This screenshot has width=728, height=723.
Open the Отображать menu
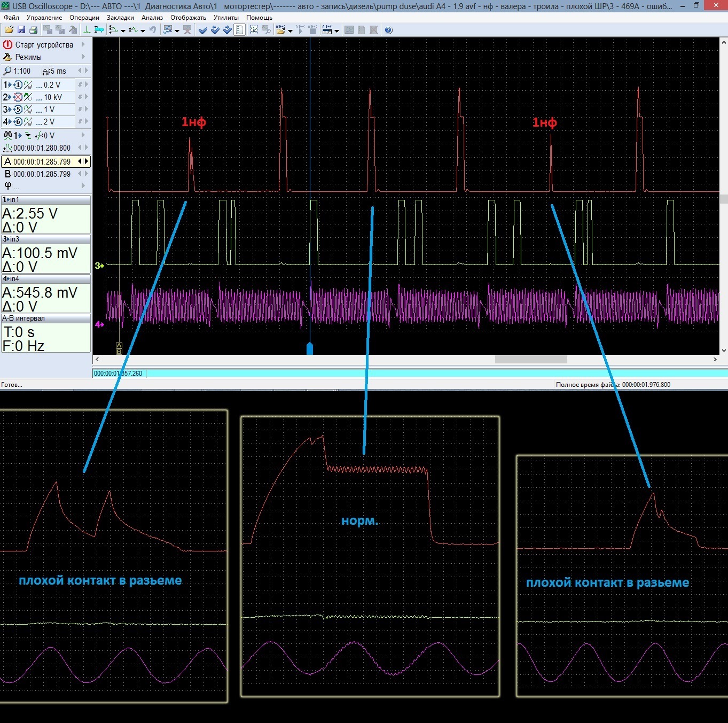(x=188, y=18)
